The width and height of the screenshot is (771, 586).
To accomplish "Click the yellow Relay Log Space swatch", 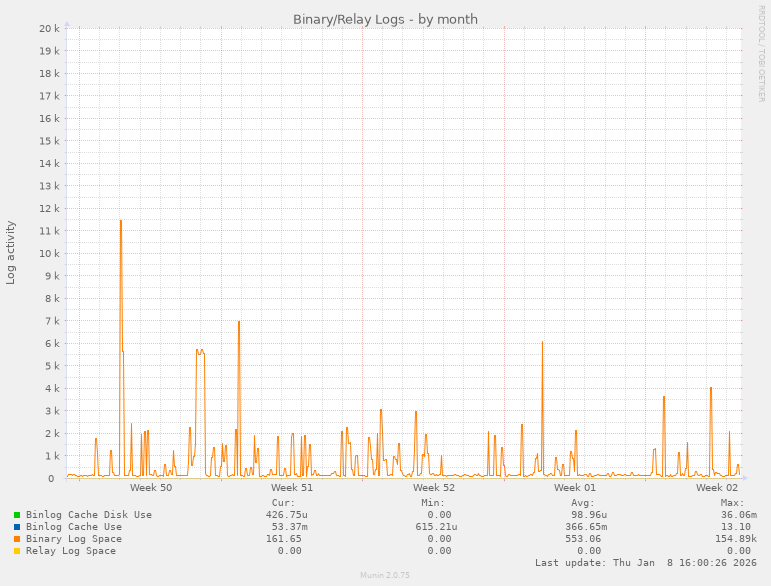I will point(17,551).
